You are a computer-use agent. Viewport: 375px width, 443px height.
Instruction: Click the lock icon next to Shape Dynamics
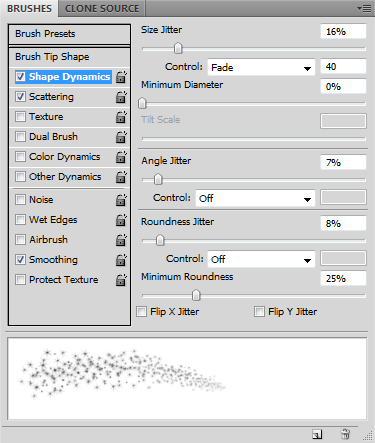(121, 77)
